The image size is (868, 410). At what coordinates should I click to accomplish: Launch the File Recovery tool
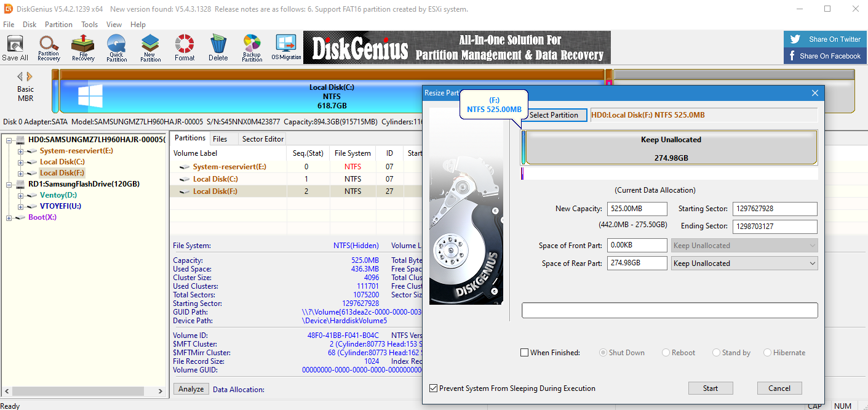(83, 48)
